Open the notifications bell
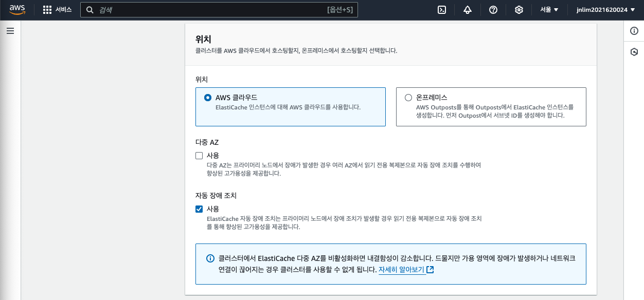This screenshot has width=644, height=300. (467, 10)
